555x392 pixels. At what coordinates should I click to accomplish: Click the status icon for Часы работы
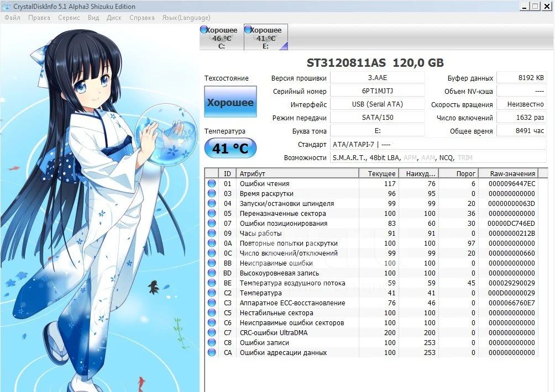point(212,233)
